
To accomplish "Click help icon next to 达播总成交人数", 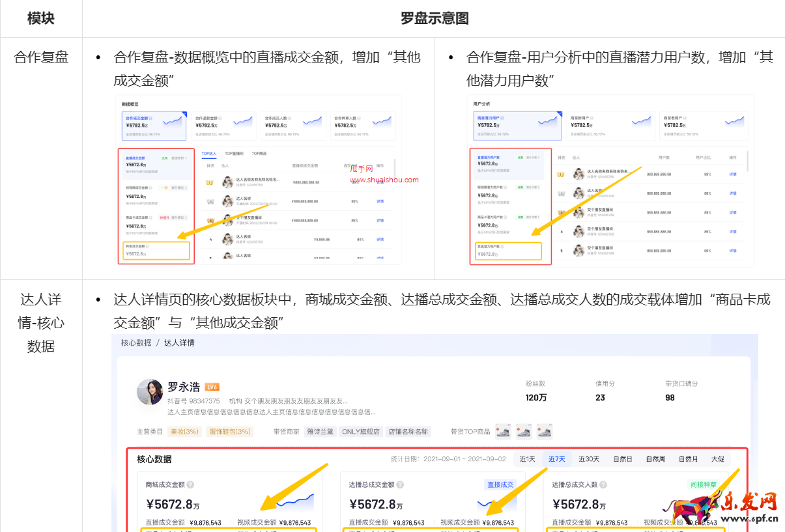I will pyautogui.click(x=603, y=484).
